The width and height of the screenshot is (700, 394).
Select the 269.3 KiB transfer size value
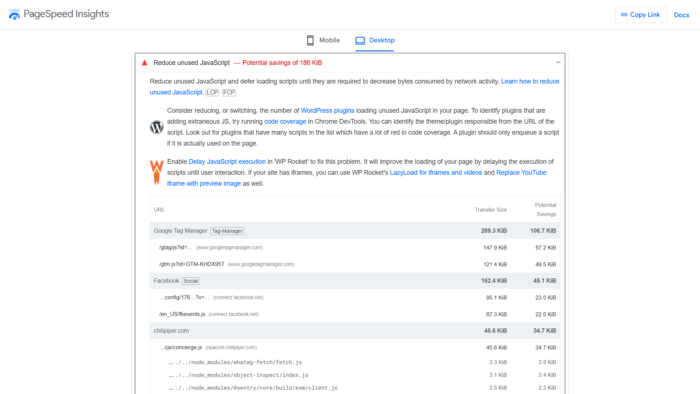494,231
